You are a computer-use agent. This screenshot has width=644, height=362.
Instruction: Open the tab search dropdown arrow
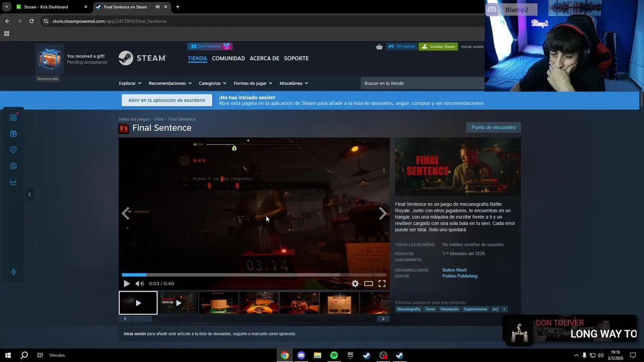(x=7, y=7)
